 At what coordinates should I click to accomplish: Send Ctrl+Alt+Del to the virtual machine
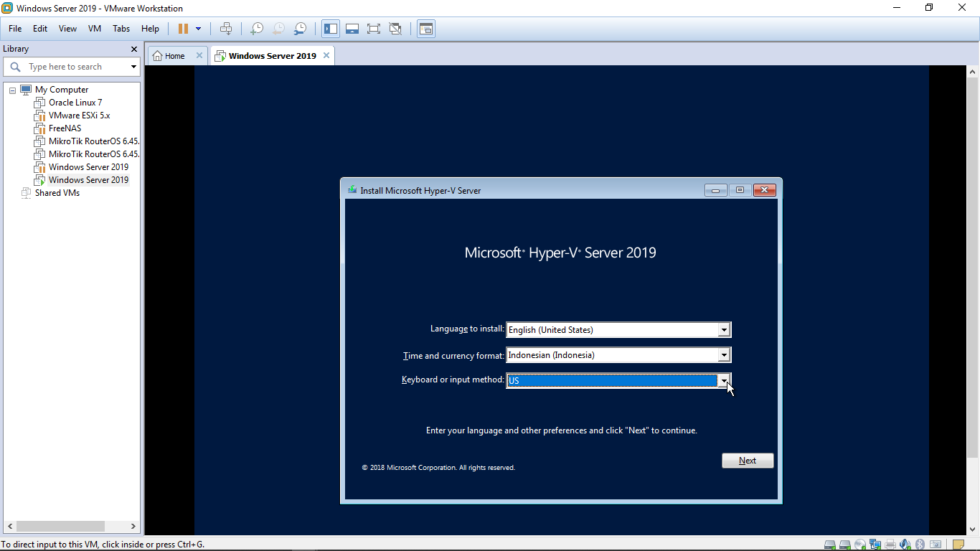click(226, 29)
